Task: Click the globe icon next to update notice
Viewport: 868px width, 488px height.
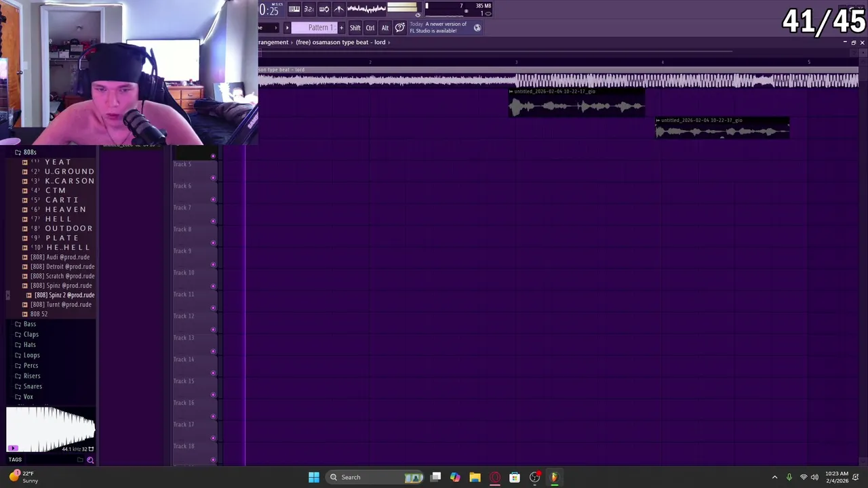Action: click(x=477, y=28)
